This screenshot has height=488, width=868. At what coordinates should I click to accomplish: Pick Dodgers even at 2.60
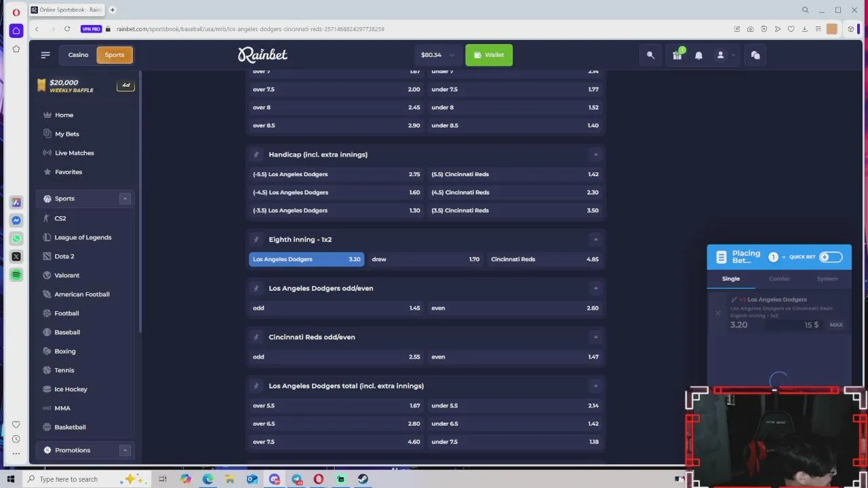click(x=515, y=308)
